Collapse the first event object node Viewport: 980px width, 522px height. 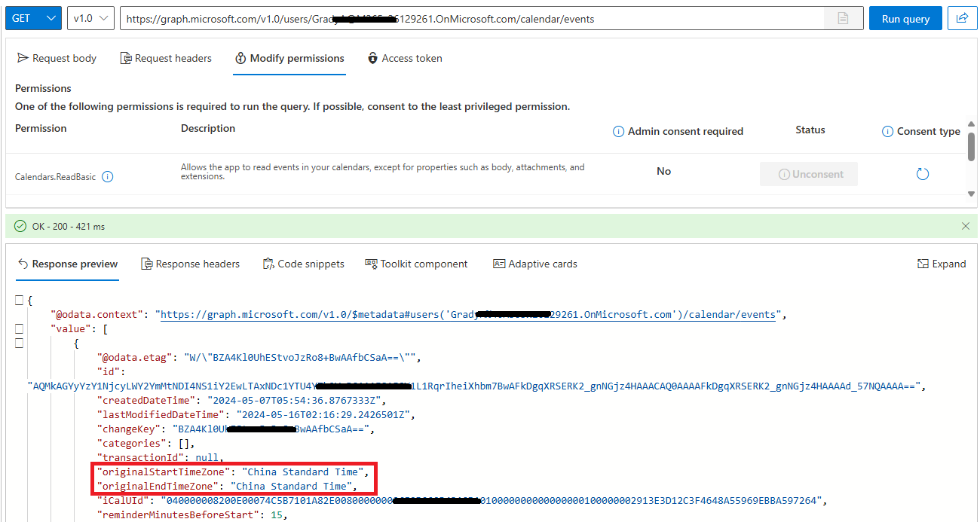(20, 343)
